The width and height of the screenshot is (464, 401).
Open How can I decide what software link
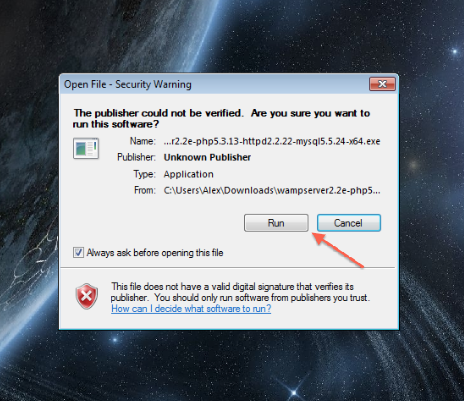pos(191,309)
